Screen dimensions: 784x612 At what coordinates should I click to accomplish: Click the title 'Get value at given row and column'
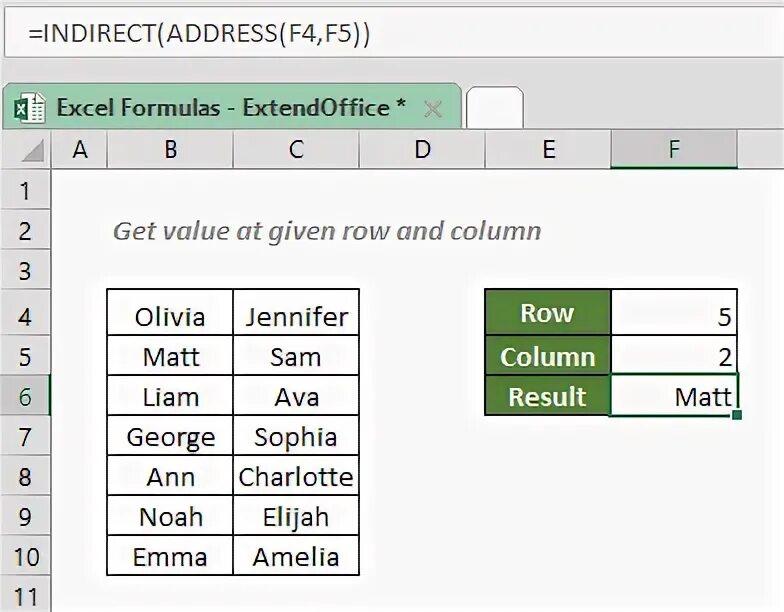coord(327,231)
